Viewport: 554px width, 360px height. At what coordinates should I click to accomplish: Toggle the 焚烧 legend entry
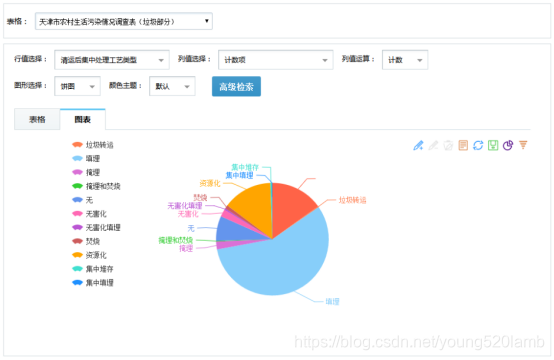coord(86,241)
